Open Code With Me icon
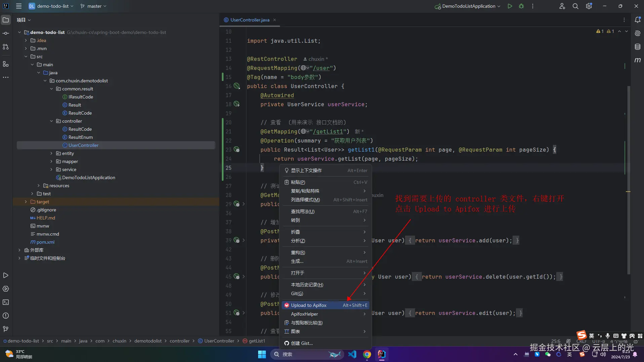644x362 pixels. tap(562, 6)
